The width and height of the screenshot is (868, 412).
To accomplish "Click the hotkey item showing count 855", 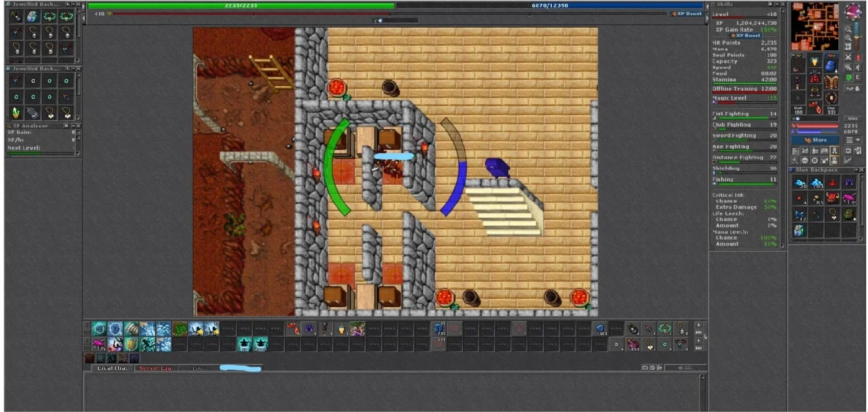I will [633, 344].
